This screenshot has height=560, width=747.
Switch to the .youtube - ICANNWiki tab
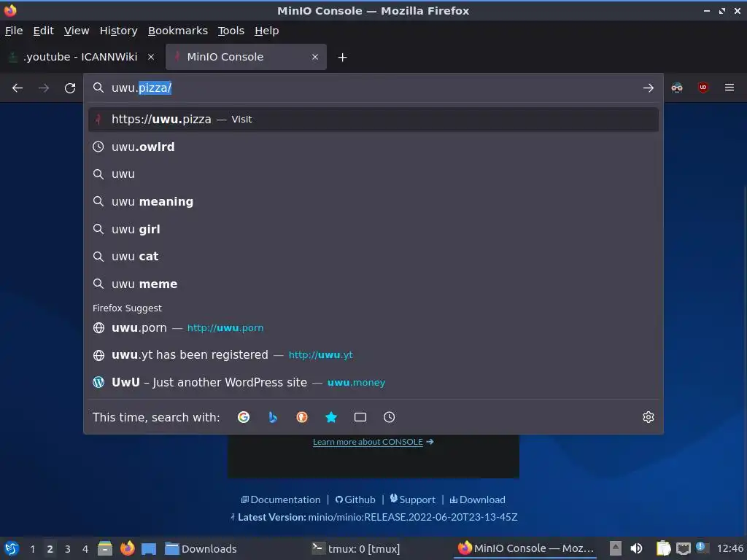(x=80, y=57)
